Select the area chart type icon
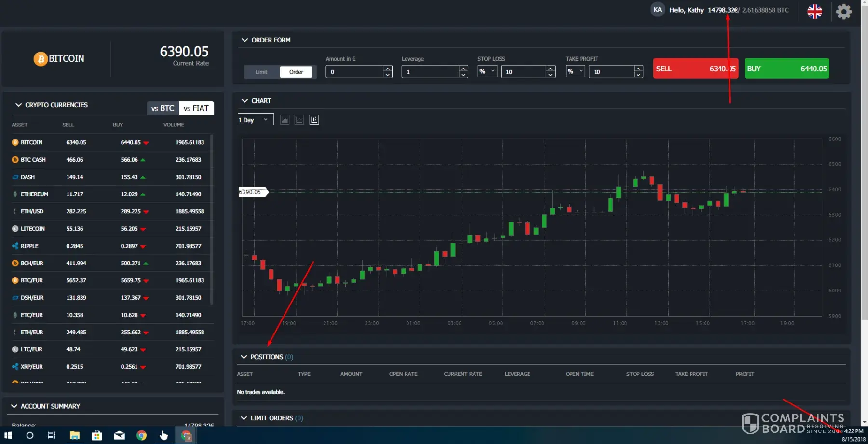The width and height of the screenshot is (868, 444). (x=285, y=120)
